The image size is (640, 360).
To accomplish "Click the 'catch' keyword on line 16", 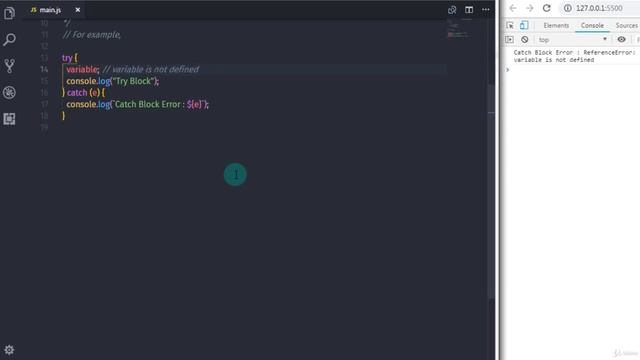I will [x=77, y=93].
